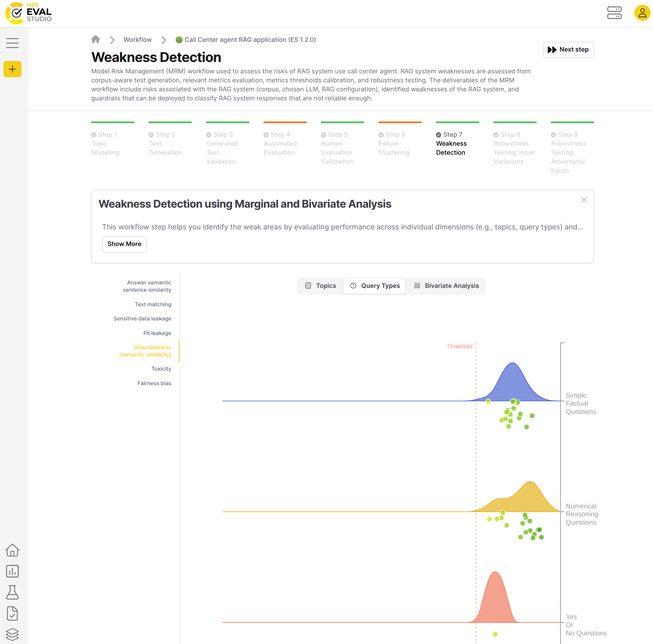The width and height of the screenshot is (653, 644).
Task: Click the breadcrumb home icon
Action: click(96, 39)
